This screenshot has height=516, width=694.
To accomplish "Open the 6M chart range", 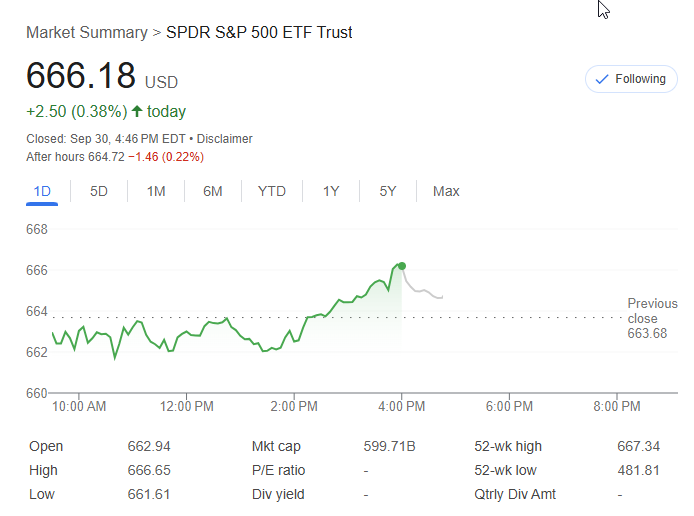I will 213,191.
